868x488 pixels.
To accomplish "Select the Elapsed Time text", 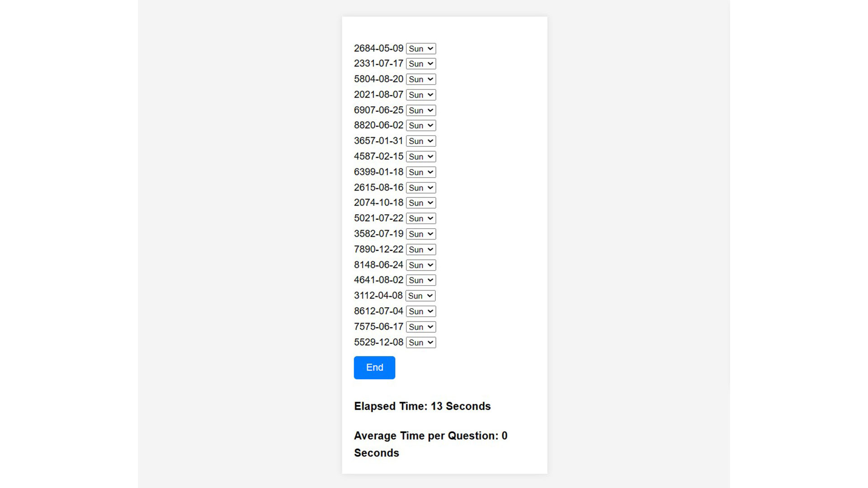I will tap(422, 406).
